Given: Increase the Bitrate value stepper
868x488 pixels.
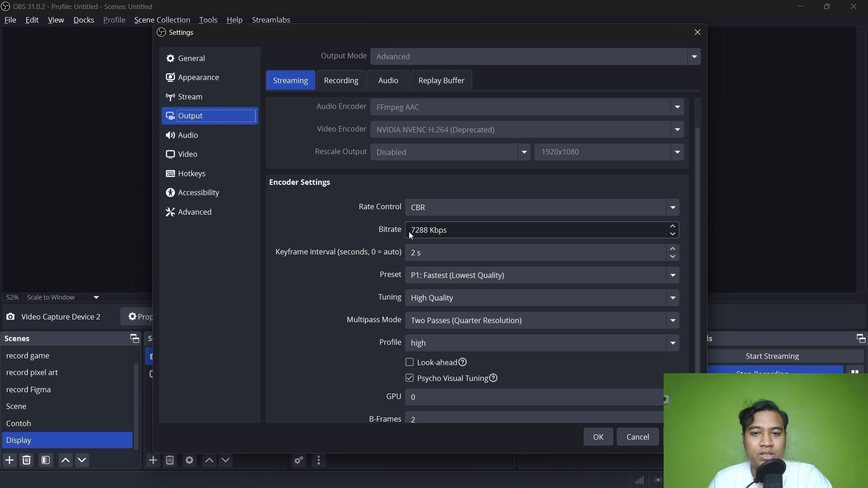Looking at the screenshot, I should coord(673,226).
